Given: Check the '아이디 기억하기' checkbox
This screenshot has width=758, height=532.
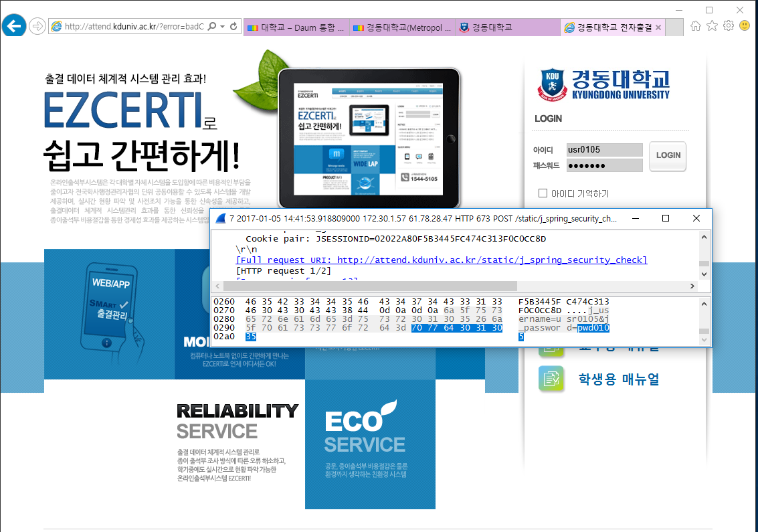Looking at the screenshot, I should click(x=543, y=193).
